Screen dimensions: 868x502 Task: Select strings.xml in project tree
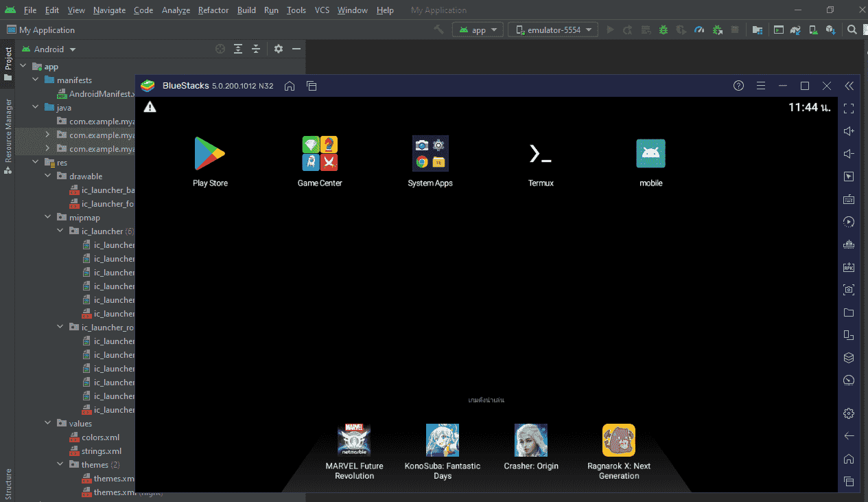(x=95, y=451)
